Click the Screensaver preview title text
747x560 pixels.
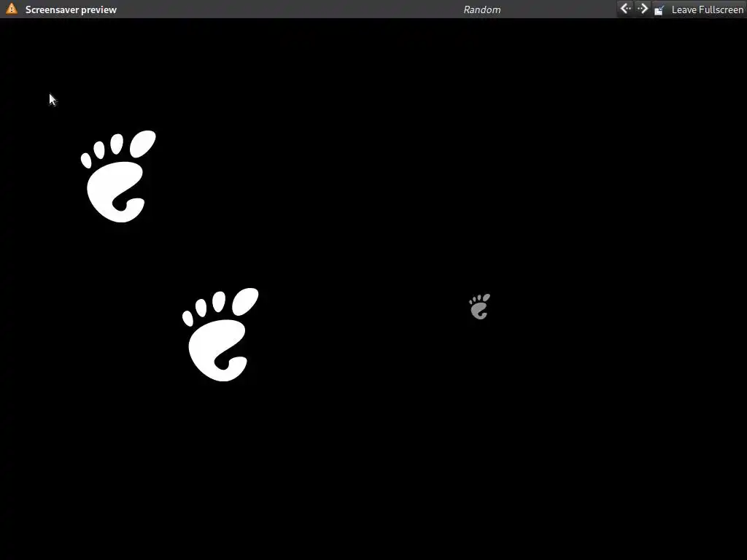(71, 9)
